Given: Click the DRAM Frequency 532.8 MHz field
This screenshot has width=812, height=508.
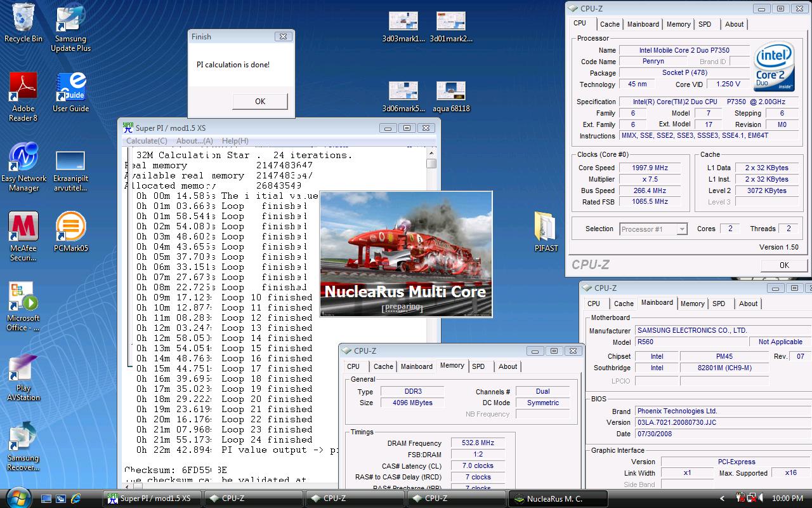Looking at the screenshot, I should [479, 443].
